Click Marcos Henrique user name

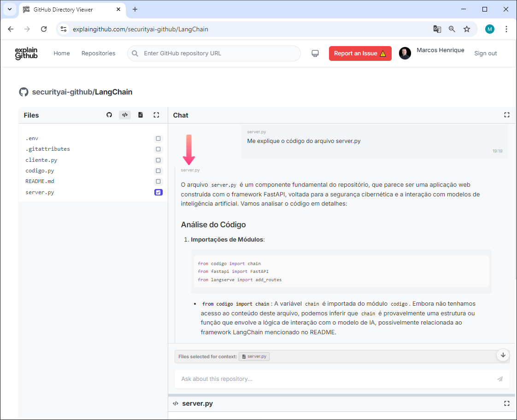440,50
